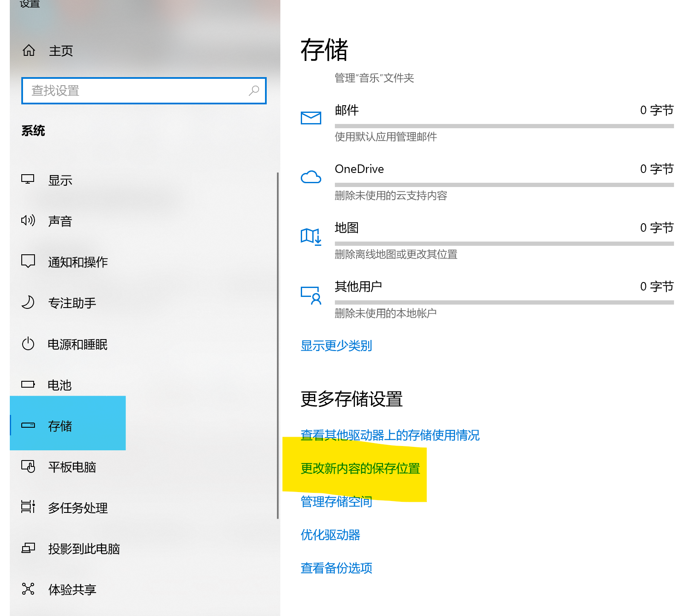Select 声音 in the system sidebar
The height and width of the screenshot is (616, 700).
pyautogui.click(x=60, y=221)
